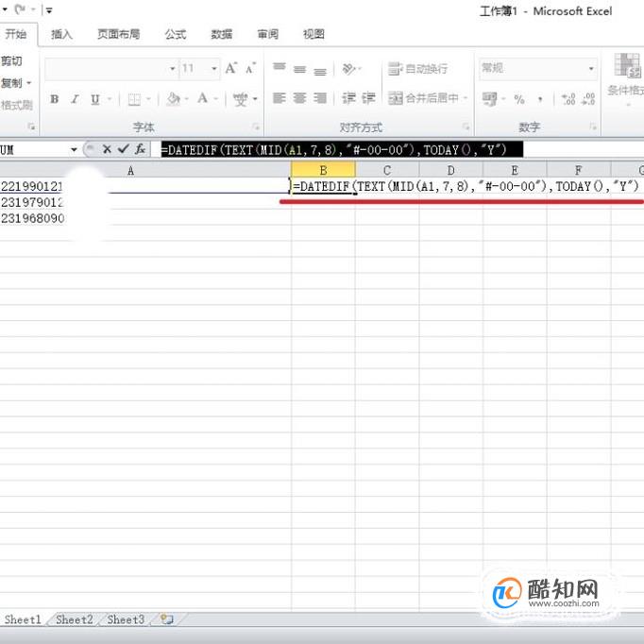Switch to 审阅 Review tab

268,34
